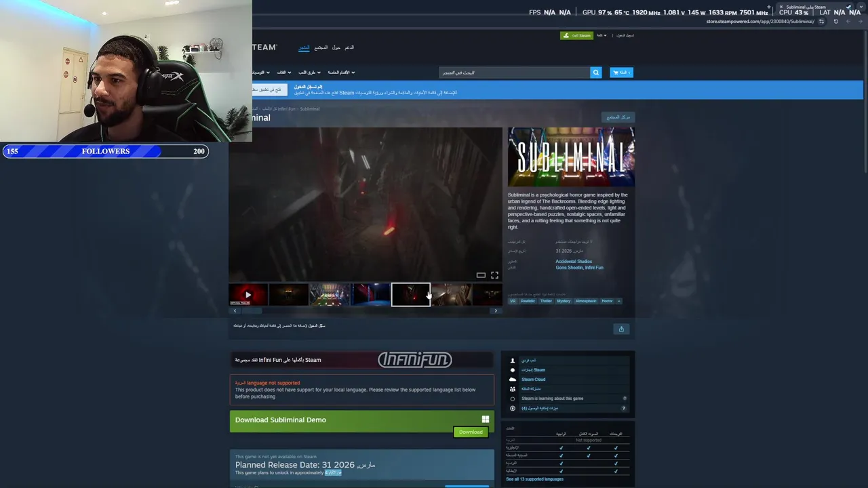Expand the Ways to Play dropdown

pos(309,73)
